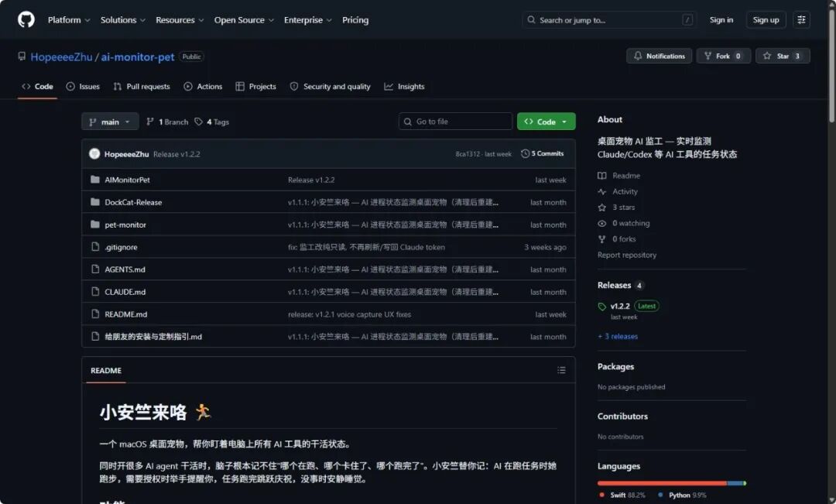Click the 5 Commits history link
The image size is (836, 504).
pyautogui.click(x=542, y=153)
